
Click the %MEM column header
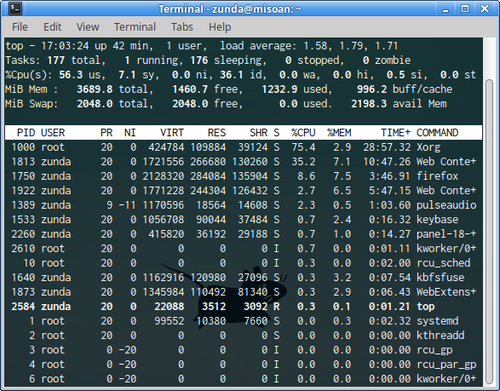click(339, 133)
